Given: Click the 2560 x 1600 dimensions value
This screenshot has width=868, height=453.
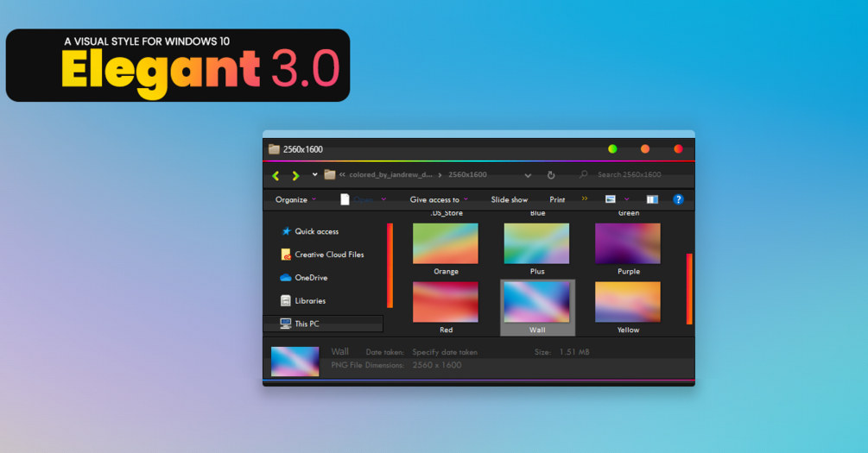Looking at the screenshot, I should pos(437,365).
